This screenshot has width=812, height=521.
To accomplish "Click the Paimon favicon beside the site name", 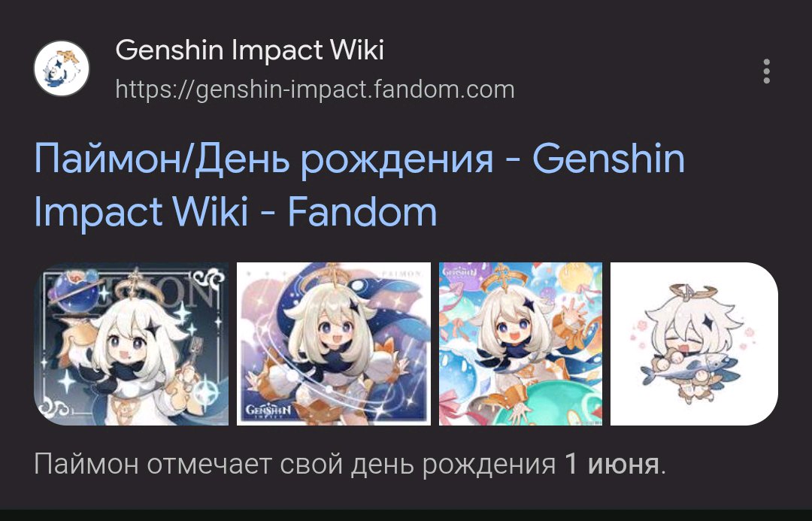I will (x=62, y=69).
